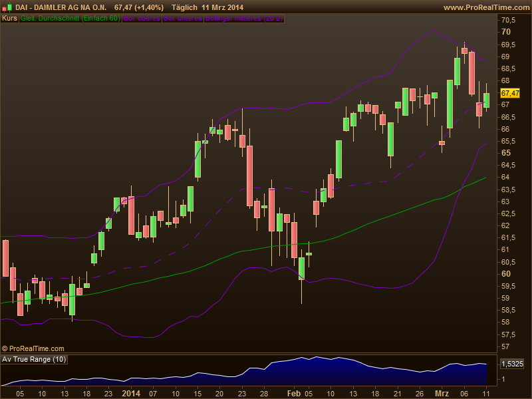Screen dimensions: 532x399
Task: Click the Bol. oberes indicator label
Action: [x=142, y=19]
